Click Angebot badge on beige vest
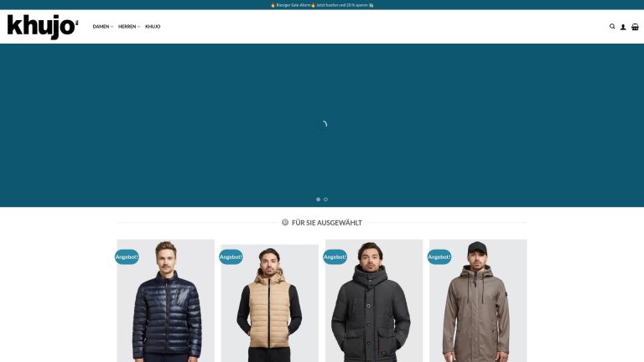Image resolution: width=644 pixels, height=362 pixels. tap(231, 257)
